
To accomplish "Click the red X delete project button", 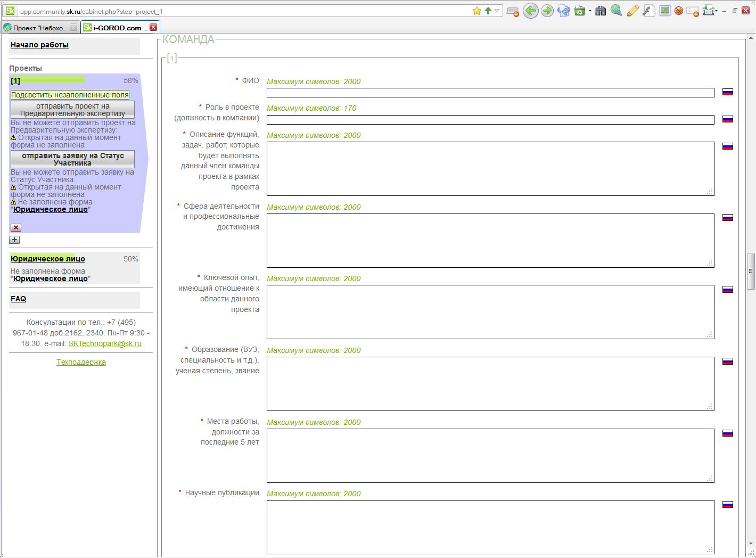I will [x=16, y=227].
